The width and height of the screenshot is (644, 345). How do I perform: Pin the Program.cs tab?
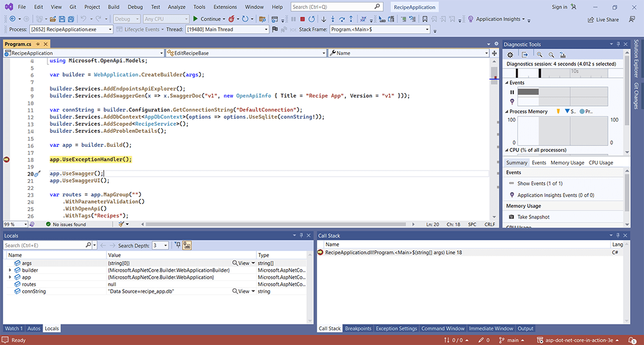[x=38, y=44]
